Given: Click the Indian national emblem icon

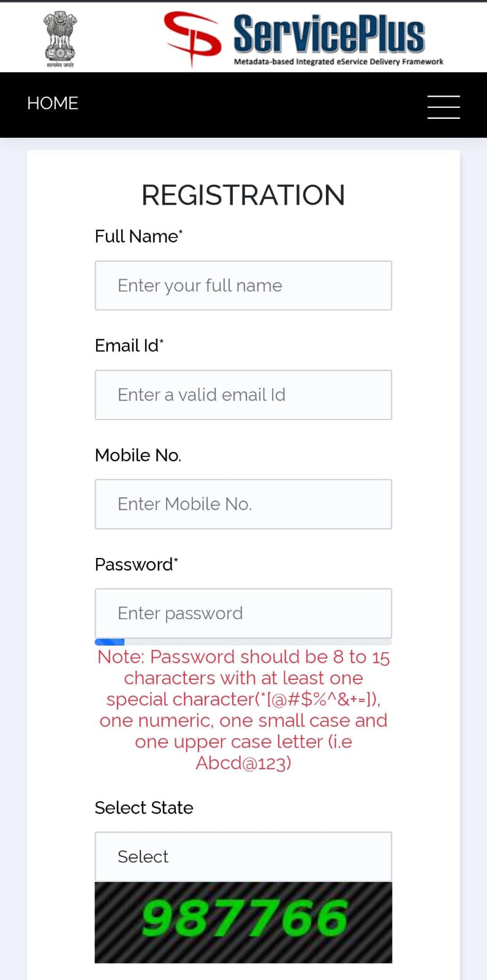Looking at the screenshot, I should (59, 39).
